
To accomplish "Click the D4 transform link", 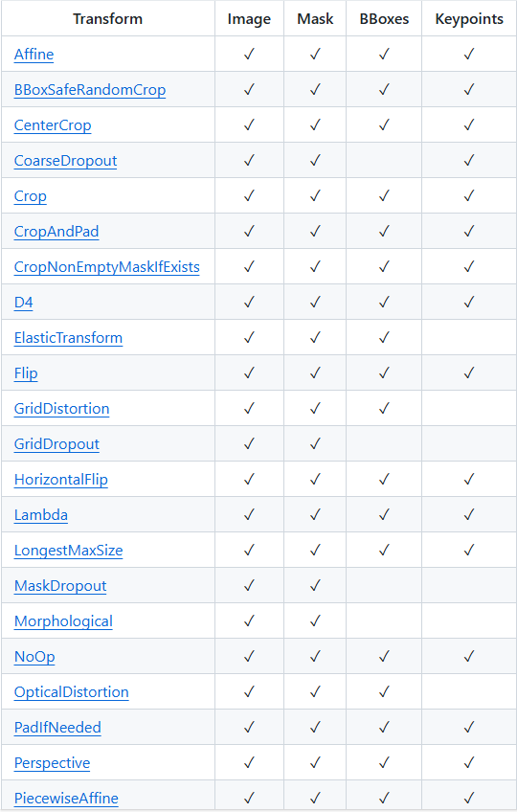I will 23,303.
